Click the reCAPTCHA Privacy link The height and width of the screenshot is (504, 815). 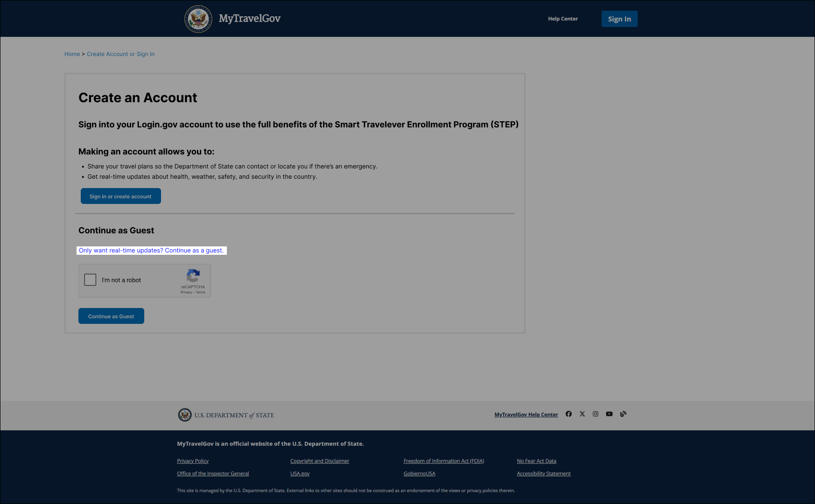coord(186,292)
